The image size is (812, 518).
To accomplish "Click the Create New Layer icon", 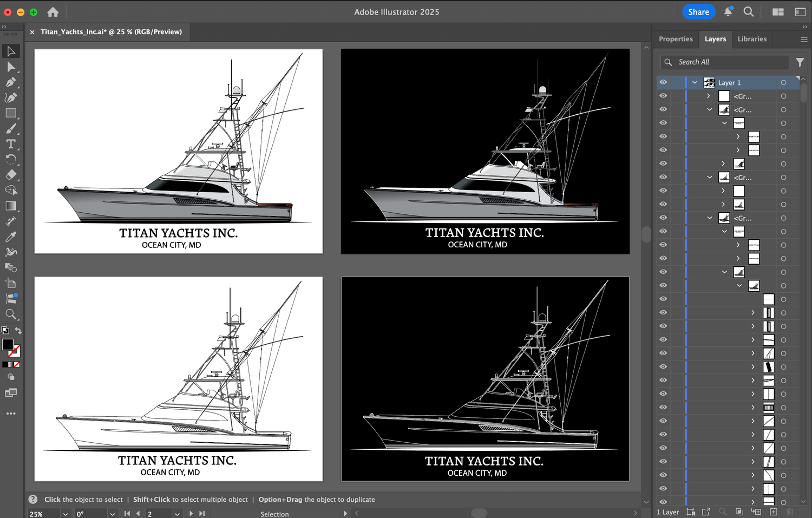I will (774, 512).
